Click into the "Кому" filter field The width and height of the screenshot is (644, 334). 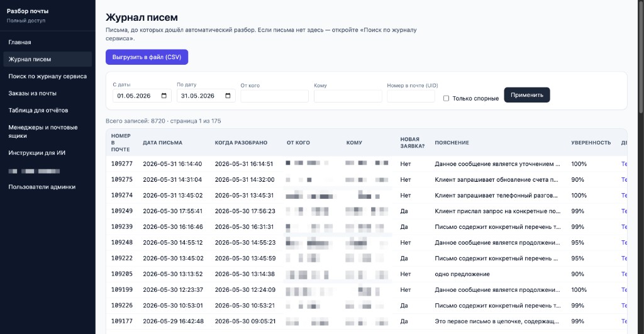348,96
